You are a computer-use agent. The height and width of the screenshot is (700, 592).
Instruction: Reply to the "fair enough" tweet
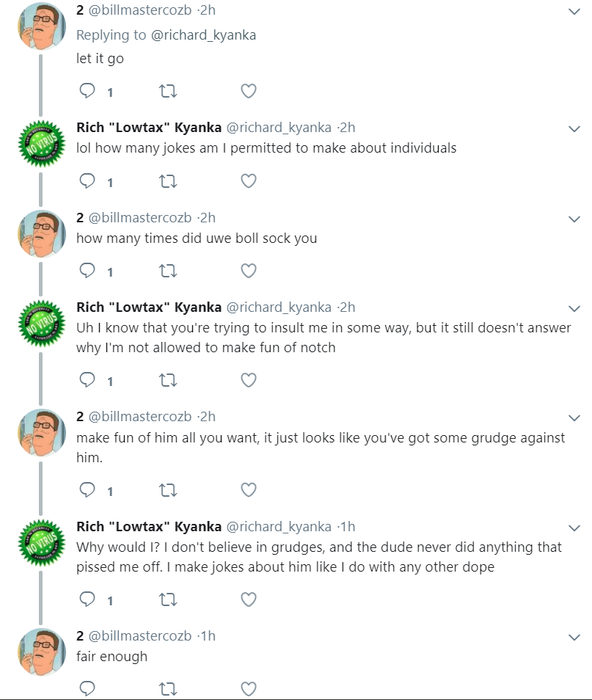point(87,688)
